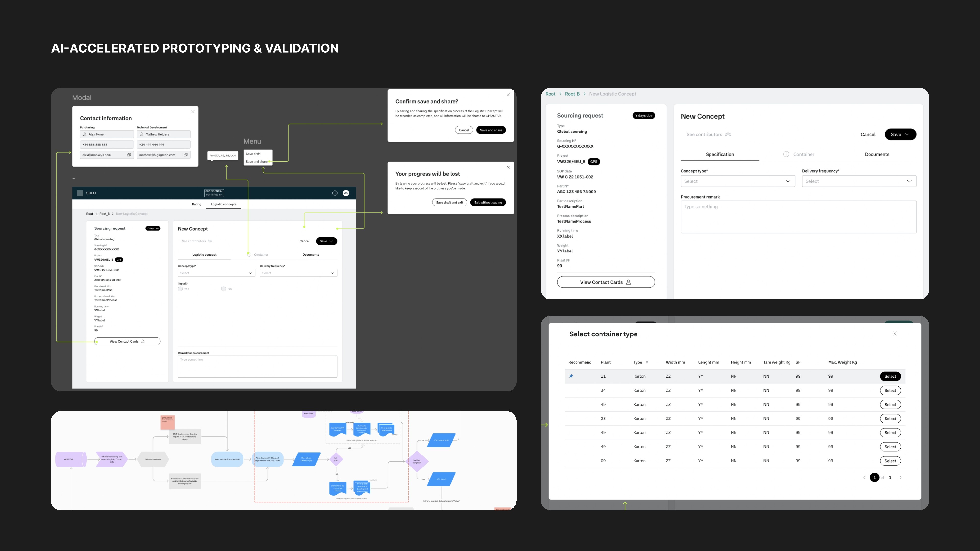Select the No radio button for Topteil
The width and height of the screenshot is (980, 551).
(x=224, y=289)
